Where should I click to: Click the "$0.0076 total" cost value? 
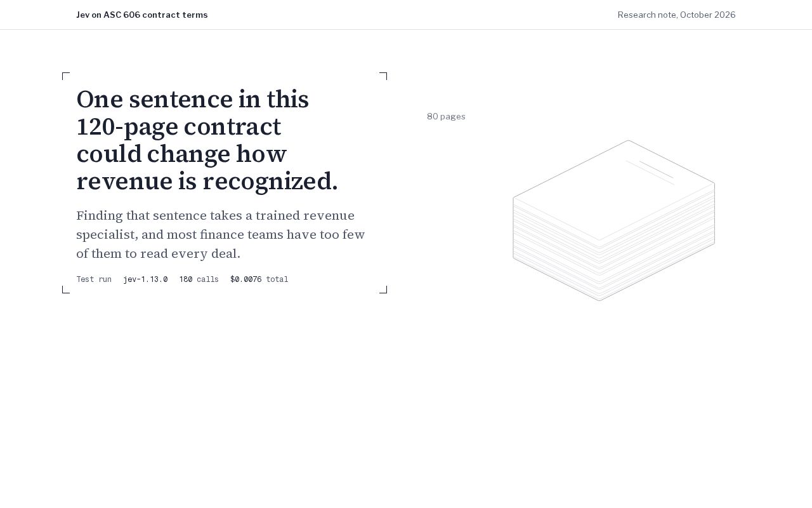pyautogui.click(x=259, y=279)
